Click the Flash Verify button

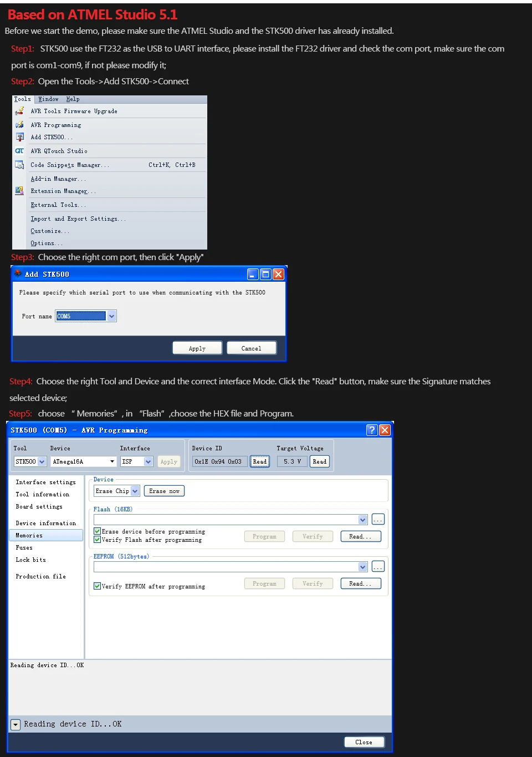[x=313, y=536]
